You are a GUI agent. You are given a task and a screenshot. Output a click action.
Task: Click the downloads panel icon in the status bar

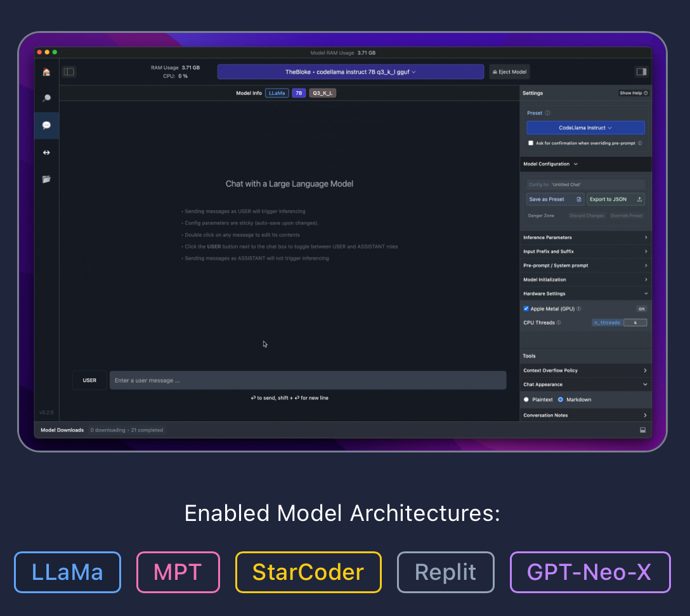click(x=642, y=430)
